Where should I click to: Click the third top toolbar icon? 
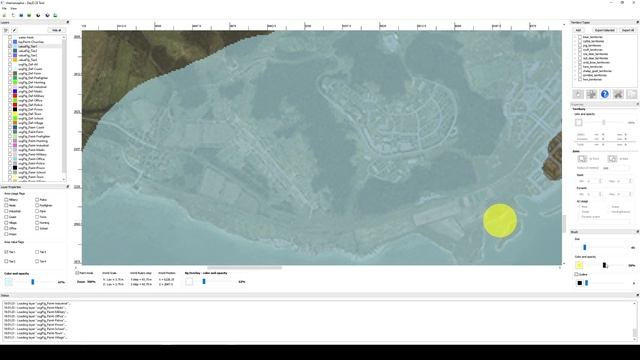pos(21,15)
